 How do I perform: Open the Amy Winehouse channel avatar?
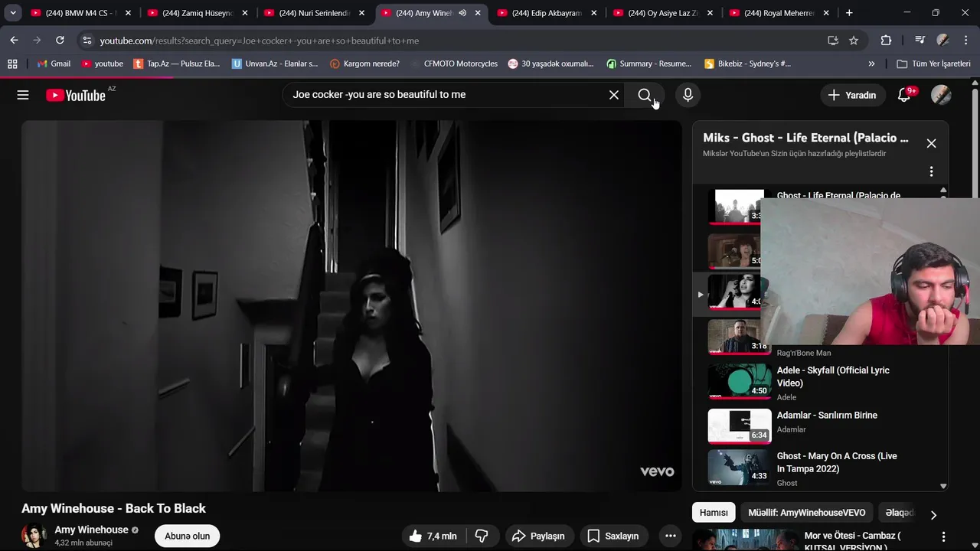pos(34,536)
